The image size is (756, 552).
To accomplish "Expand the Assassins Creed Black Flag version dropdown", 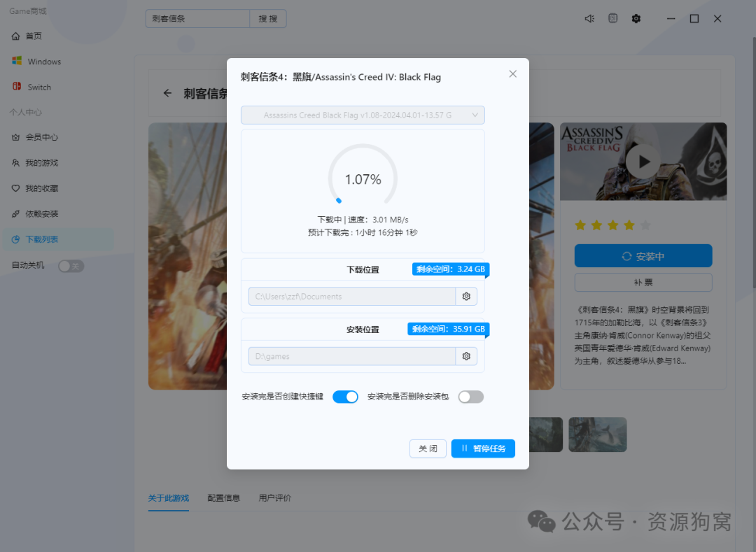I will tap(363, 115).
